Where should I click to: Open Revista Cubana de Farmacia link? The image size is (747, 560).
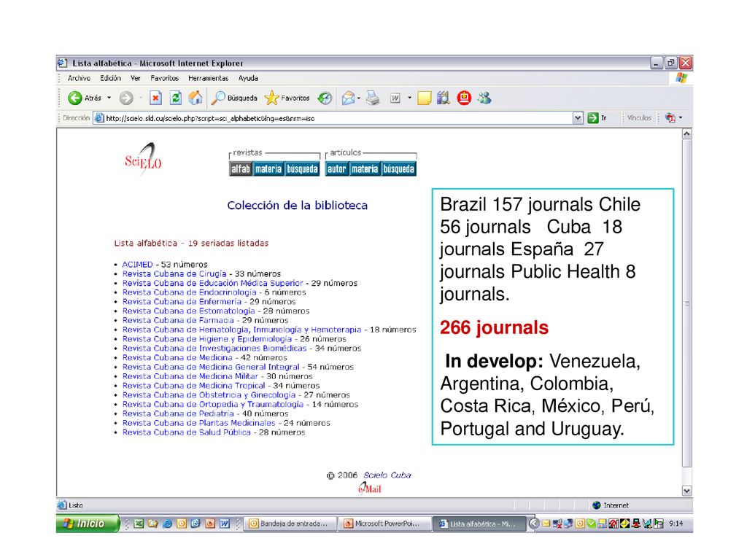(x=178, y=320)
